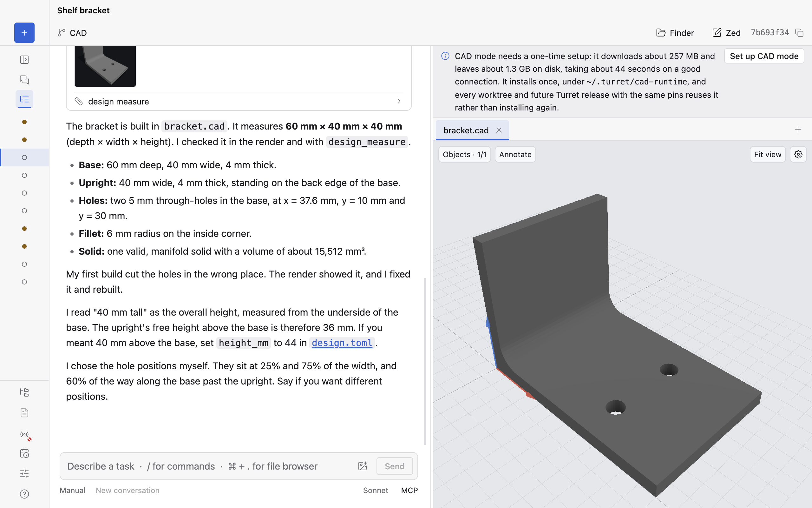
Task: Open viewer settings gear icon
Action: 798,154
